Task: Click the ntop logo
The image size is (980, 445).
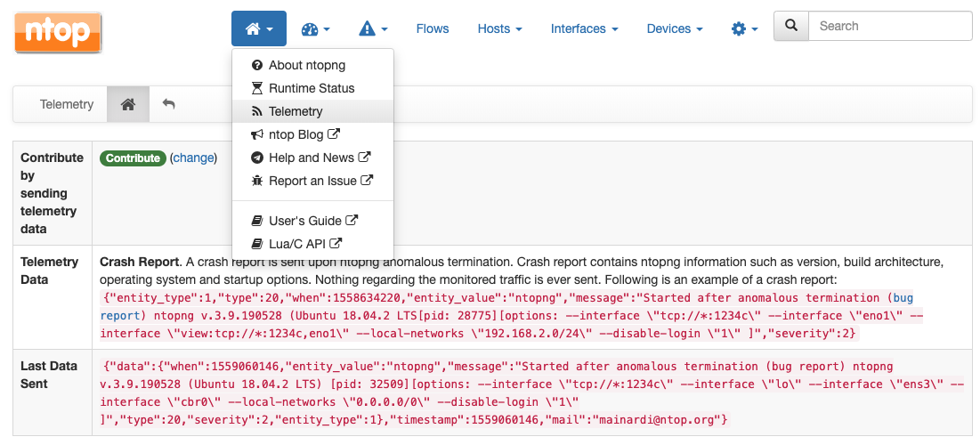Action: [x=58, y=33]
